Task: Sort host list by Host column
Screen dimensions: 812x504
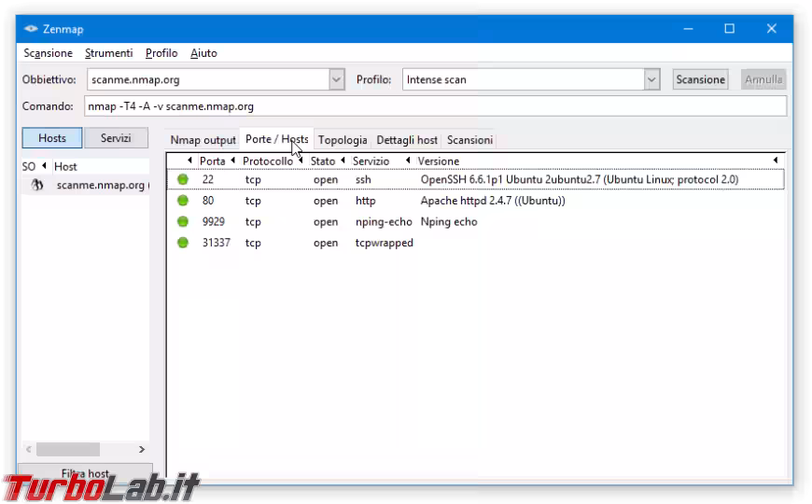Action: pyautogui.click(x=65, y=166)
